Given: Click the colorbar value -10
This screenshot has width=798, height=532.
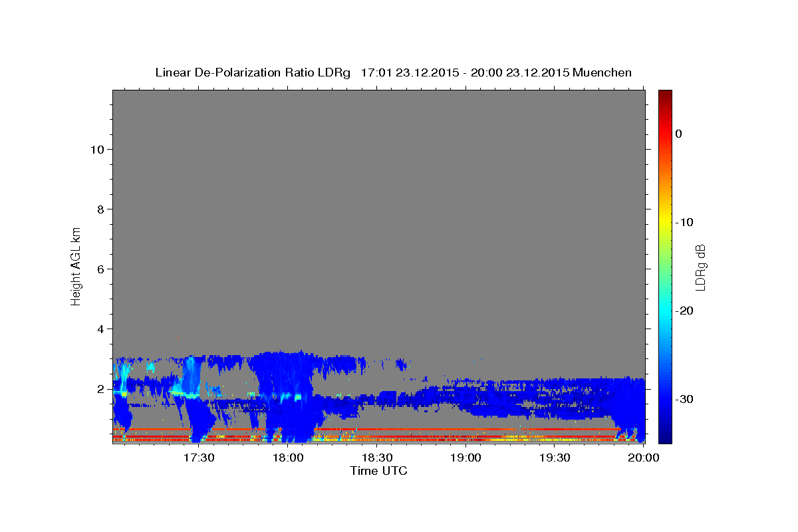Looking at the screenshot, I should coord(684,222).
